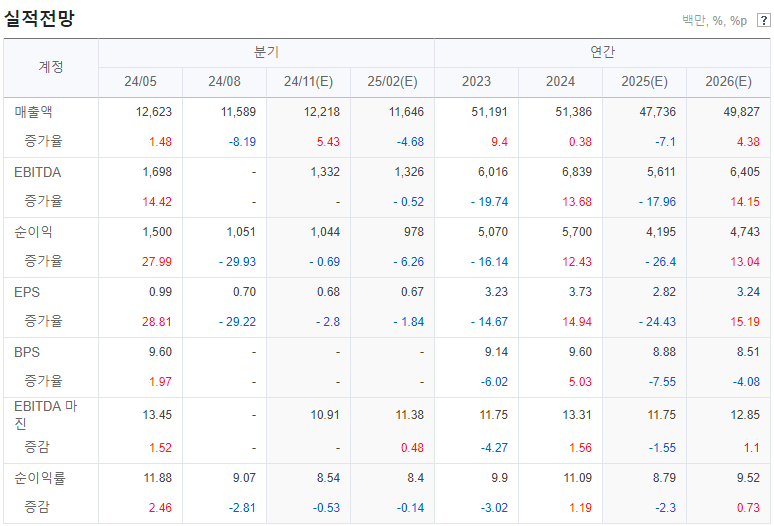Click the 순이익 value 1,500
Image resolution: width=774 pixels, height=526 pixels.
pos(157,232)
